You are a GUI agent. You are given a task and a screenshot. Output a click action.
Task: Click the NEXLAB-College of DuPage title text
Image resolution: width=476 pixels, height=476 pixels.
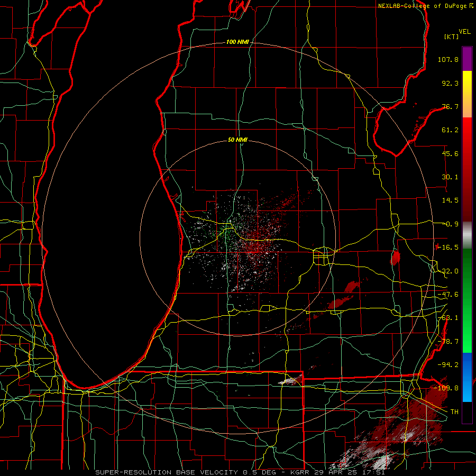click(x=423, y=6)
